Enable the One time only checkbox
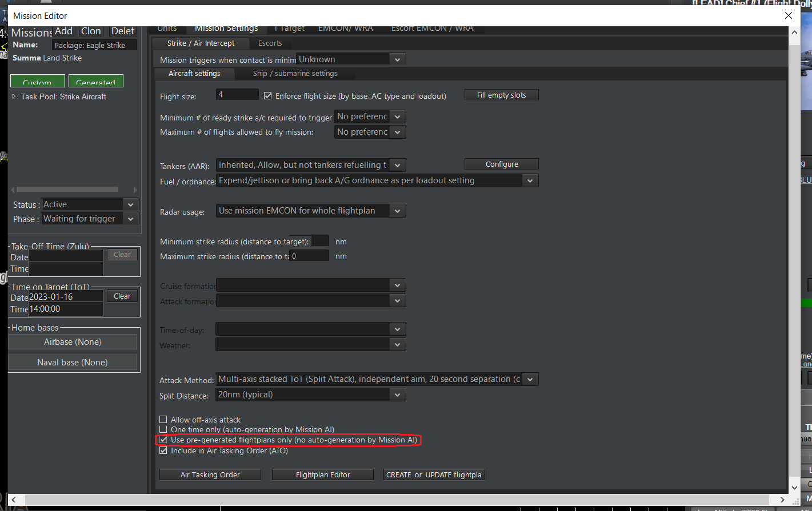This screenshot has width=812, height=511. coord(163,429)
